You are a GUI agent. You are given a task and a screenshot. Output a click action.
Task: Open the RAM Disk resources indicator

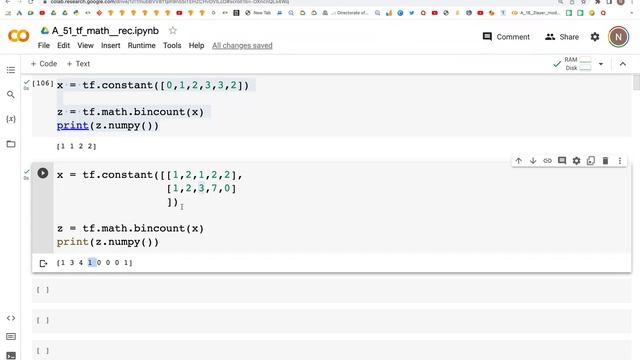(x=573, y=64)
